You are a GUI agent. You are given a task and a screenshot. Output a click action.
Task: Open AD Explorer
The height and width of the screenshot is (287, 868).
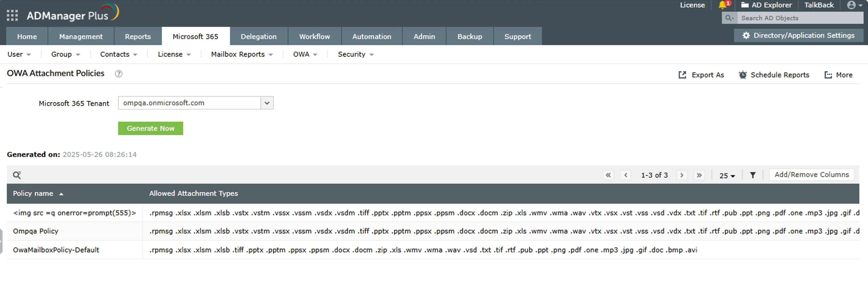[766, 5]
